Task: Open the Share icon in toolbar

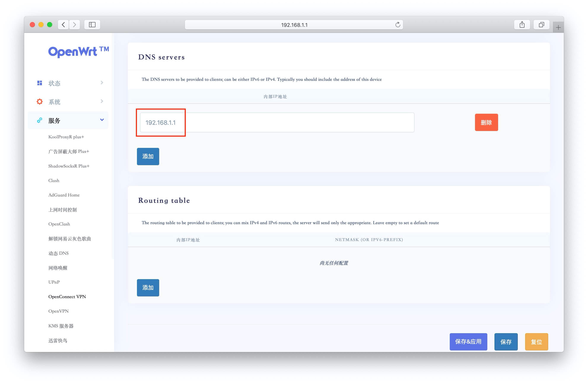Action: (x=522, y=25)
